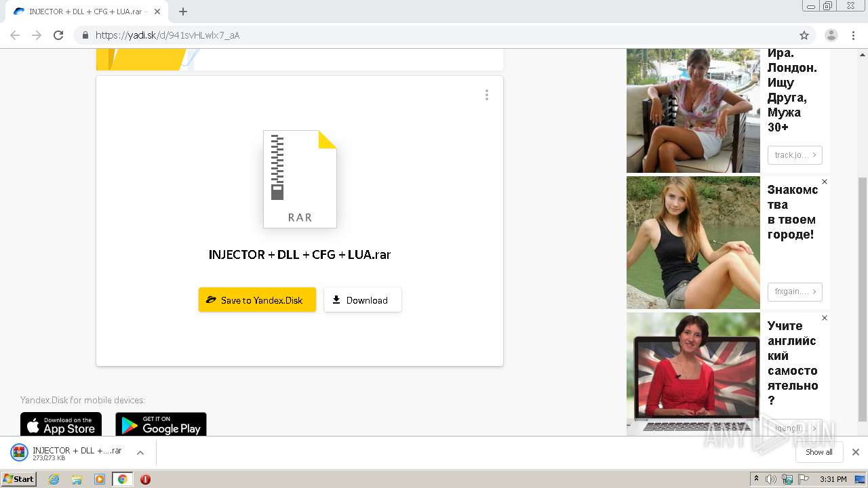Open a new browser tab
The height and width of the screenshot is (488, 868).
[x=183, y=12]
